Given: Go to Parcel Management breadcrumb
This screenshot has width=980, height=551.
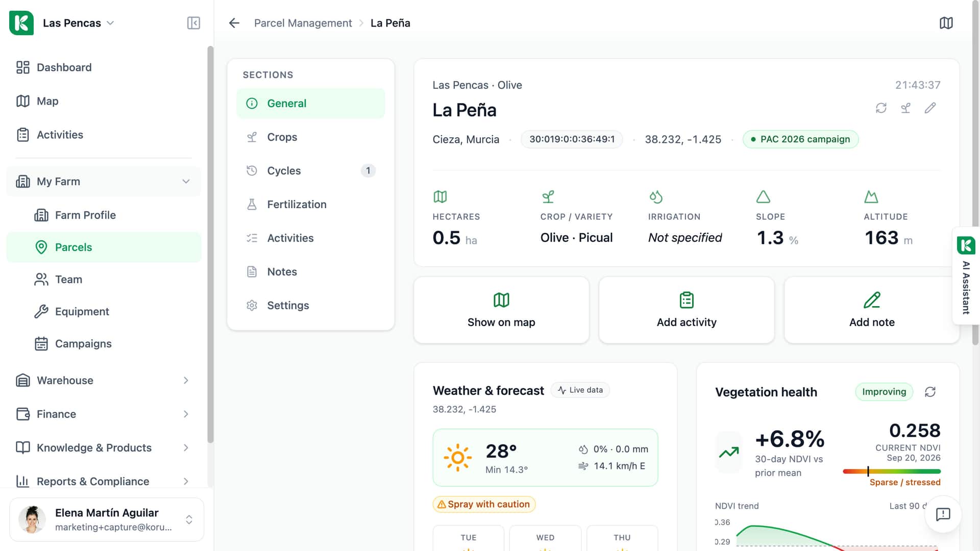Looking at the screenshot, I should tap(303, 23).
